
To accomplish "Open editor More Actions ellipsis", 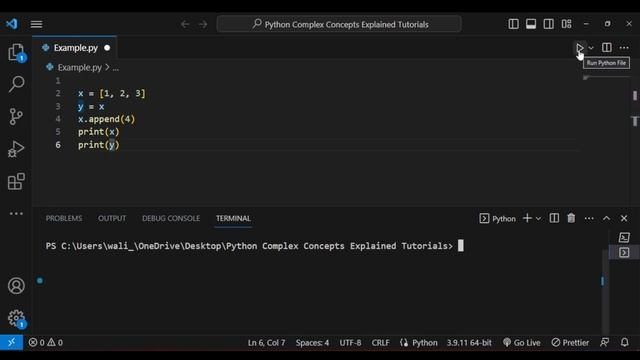I will 624,48.
